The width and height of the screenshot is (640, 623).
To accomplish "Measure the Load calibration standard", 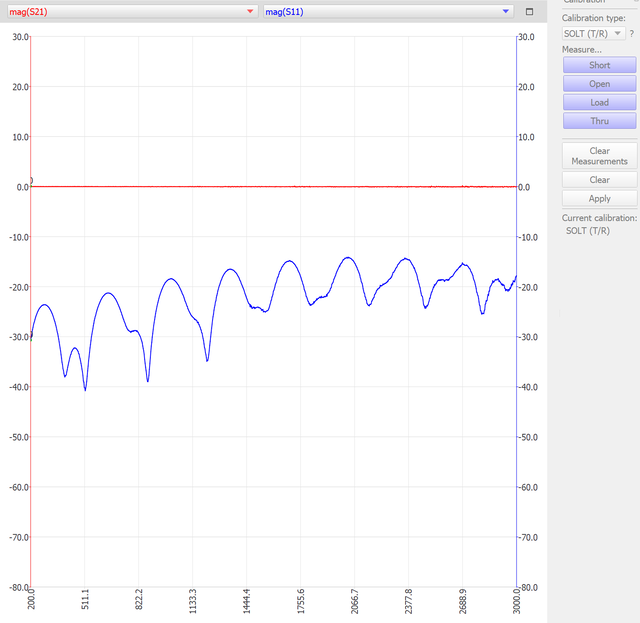I will (x=599, y=102).
